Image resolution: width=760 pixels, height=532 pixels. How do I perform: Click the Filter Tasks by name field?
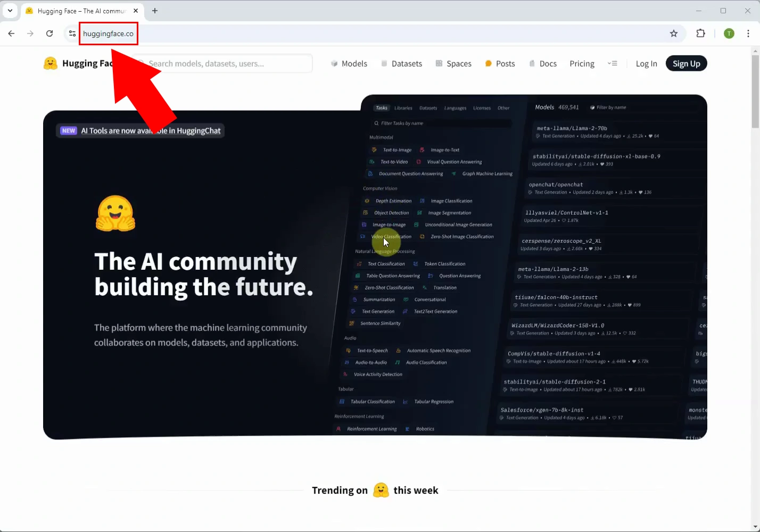click(442, 123)
